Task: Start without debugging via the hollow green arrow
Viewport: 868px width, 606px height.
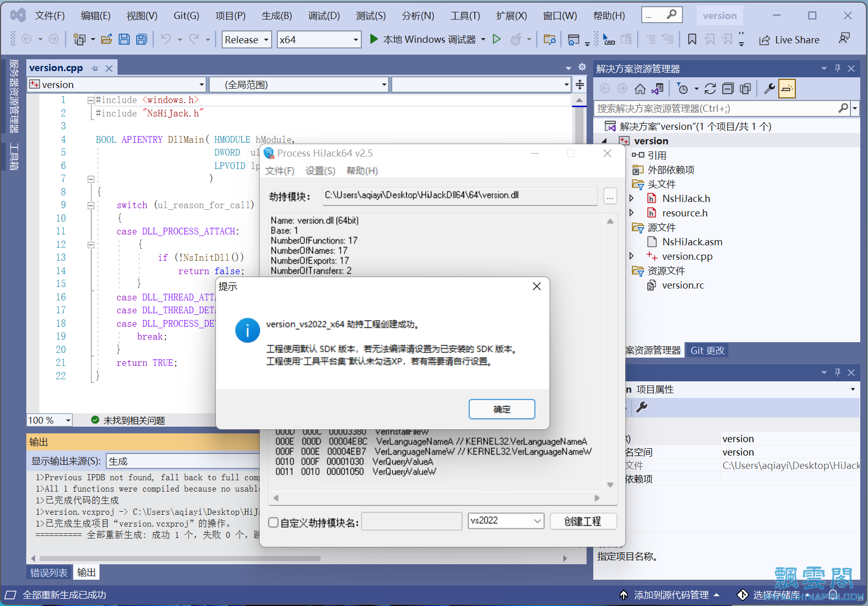Action: [497, 39]
